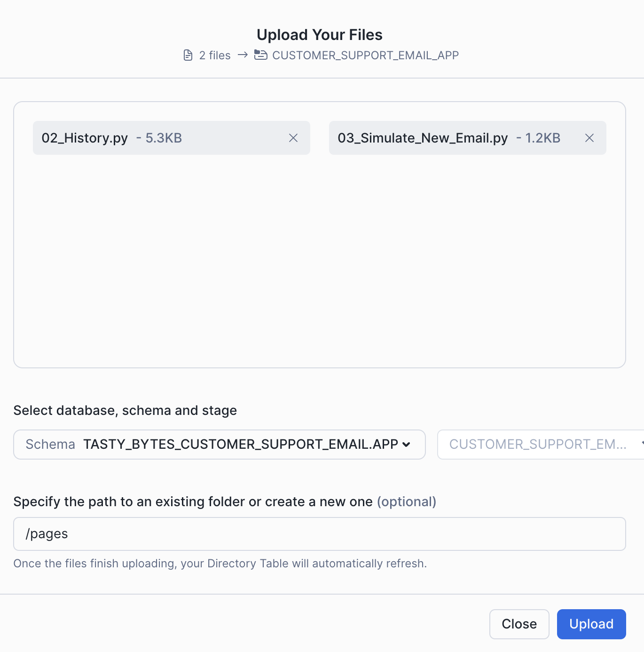
Task: Open the Schema dropdown
Action: (x=219, y=444)
